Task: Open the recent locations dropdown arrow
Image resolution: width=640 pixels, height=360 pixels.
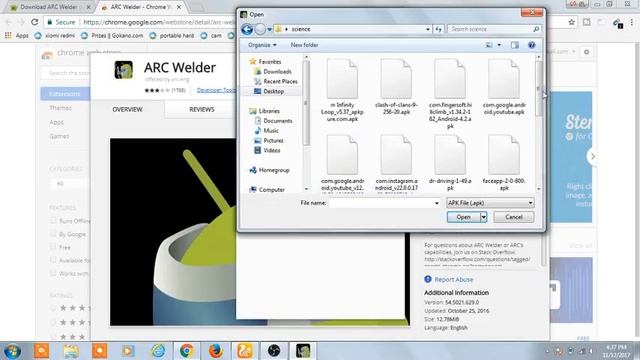Action: tap(269, 29)
